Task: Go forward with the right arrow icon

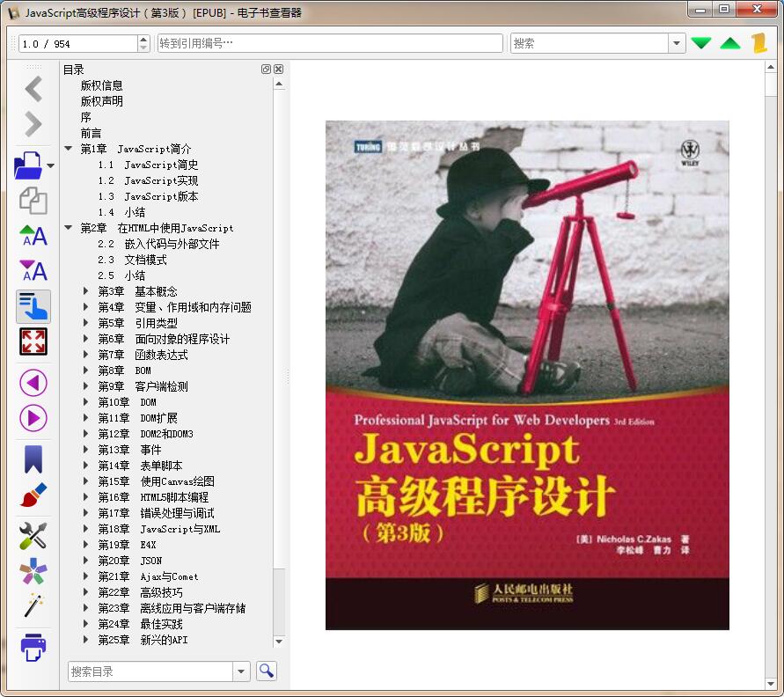Action: (x=33, y=124)
